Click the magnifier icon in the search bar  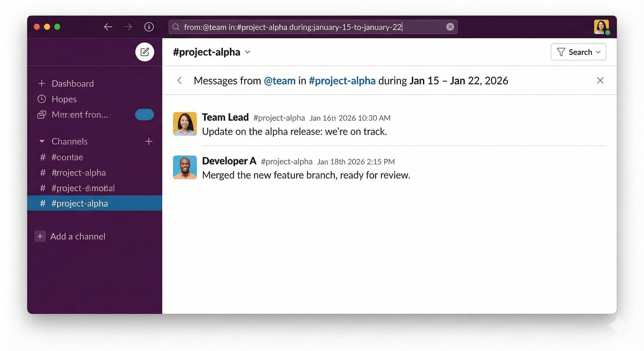[x=176, y=27]
